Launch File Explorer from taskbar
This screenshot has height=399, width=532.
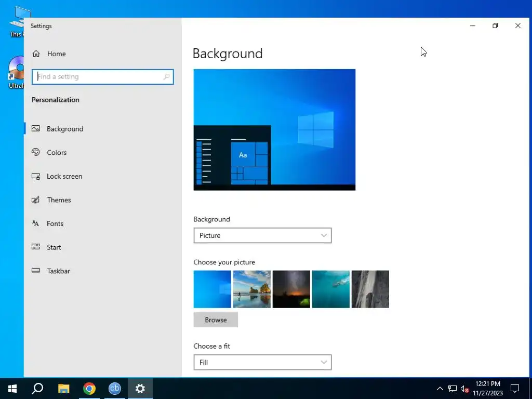[63, 389]
